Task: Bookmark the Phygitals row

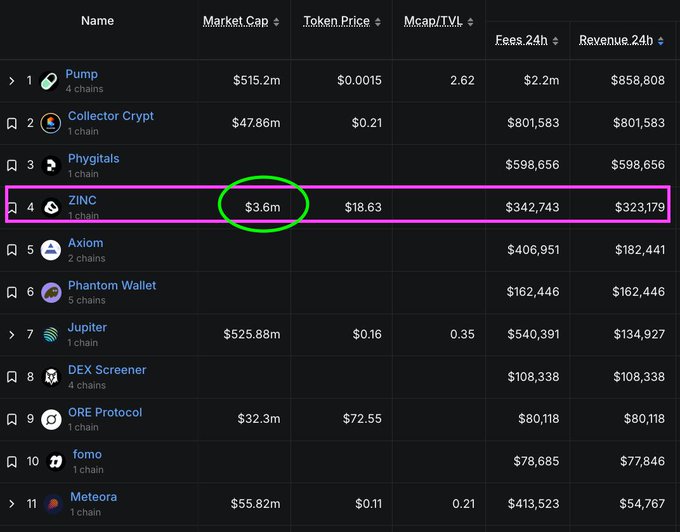Action: (x=12, y=165)
